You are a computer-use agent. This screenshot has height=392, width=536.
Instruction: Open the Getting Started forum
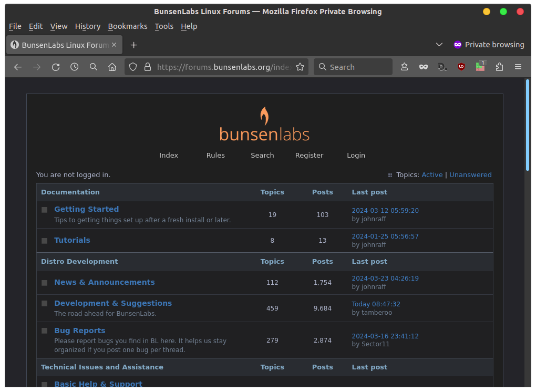[x=87, y=209]
